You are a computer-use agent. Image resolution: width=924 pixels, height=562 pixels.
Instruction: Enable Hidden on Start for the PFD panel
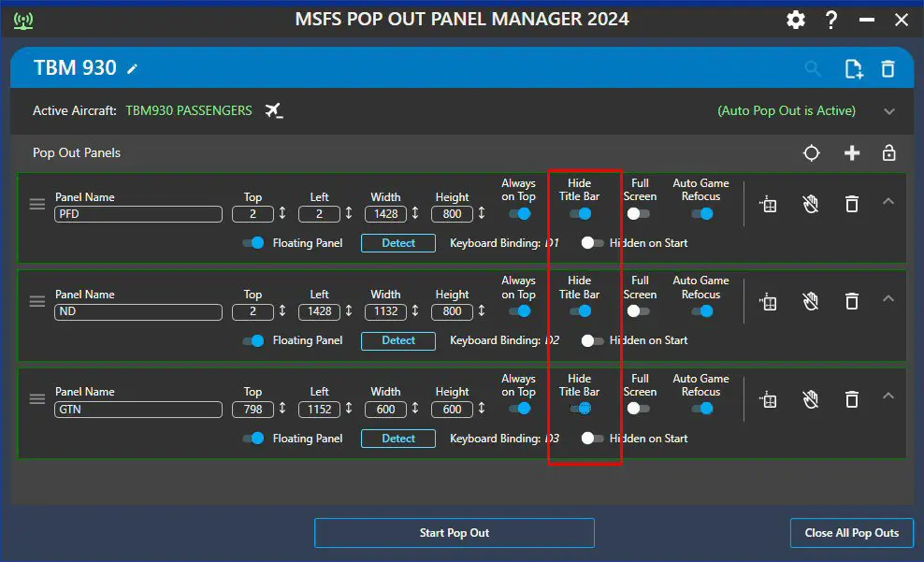(x=592, y=243)
